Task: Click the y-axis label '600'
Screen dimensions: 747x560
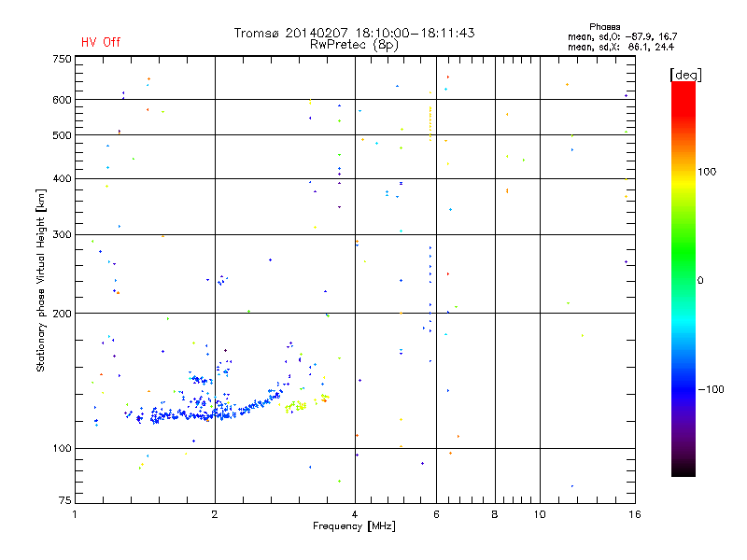Action: tap(62, 100)
